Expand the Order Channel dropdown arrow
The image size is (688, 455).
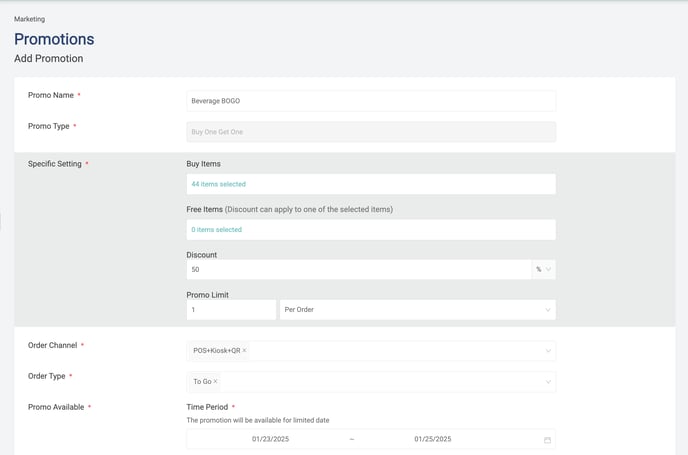point(547,351)
